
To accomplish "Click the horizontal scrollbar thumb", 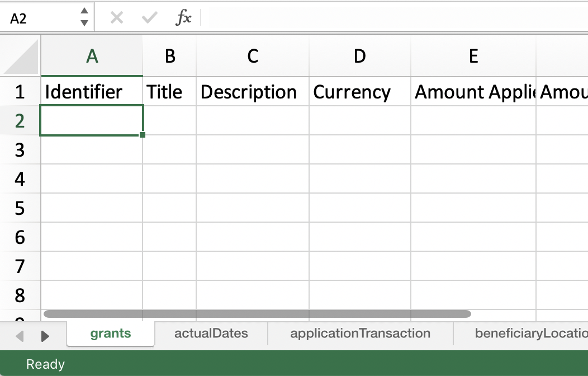I will (x=257, y=314).
